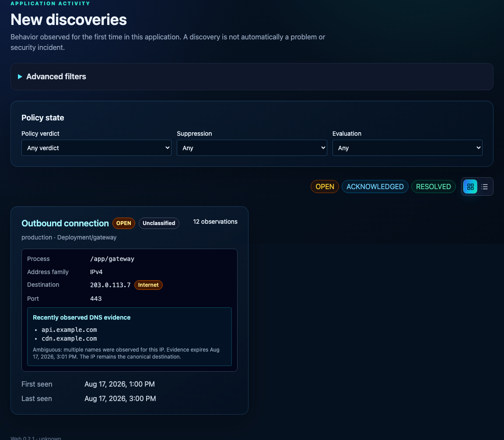Click the Unclassified badge
Image resolution: width=504 pixels, height=440 pixels.
pyautogui.click(x=159, y=223)
